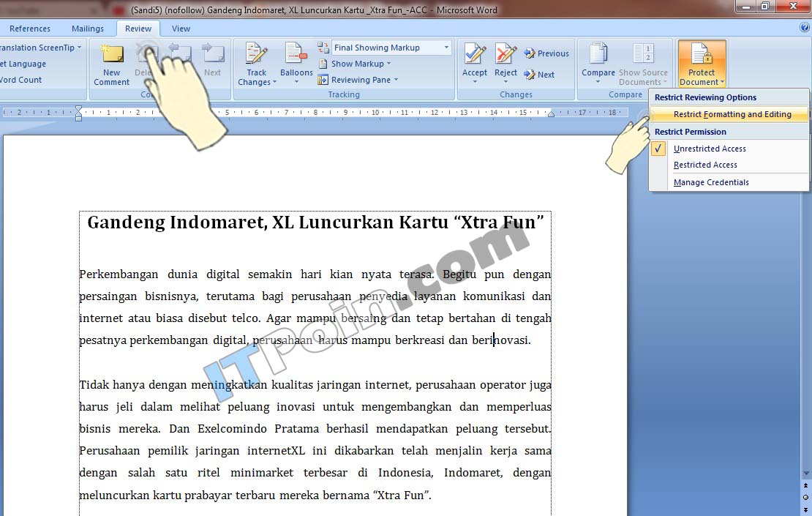Screen dimensions: 812x516
Task: Expand the Compare dropdown arrow
Action: coord(598,82)
